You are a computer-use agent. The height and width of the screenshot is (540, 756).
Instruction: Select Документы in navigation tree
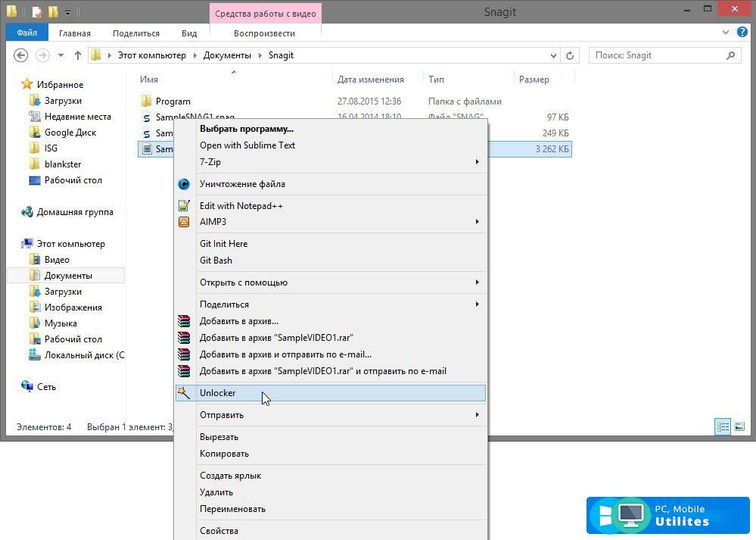click(x=68, y=276)
